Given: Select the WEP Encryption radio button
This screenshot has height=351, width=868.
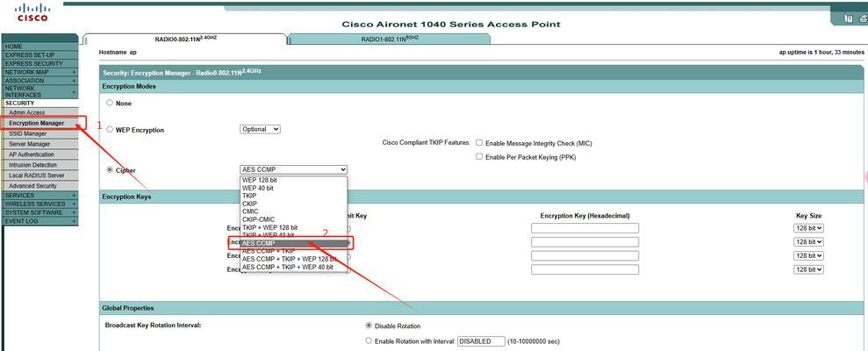Looking at the screenshot, I should tap(110, 129).
